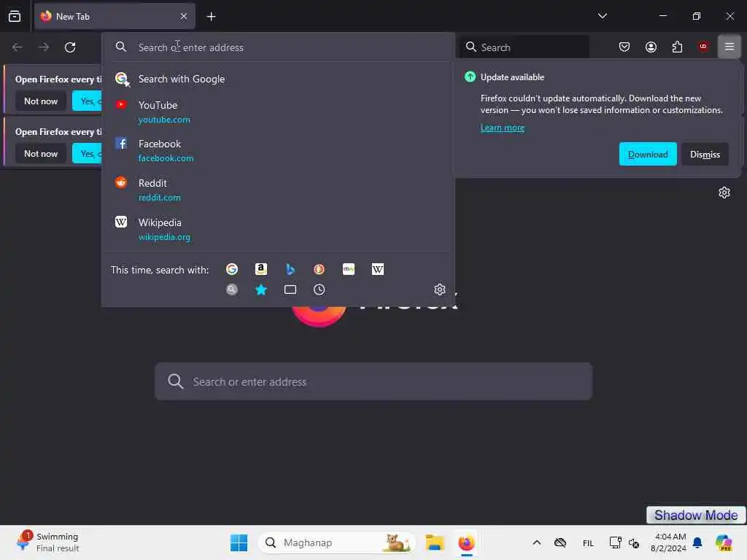The width and height of the screenshot is (747, 560).
Task: Click the new tab page search field
Action: [373, 381]
